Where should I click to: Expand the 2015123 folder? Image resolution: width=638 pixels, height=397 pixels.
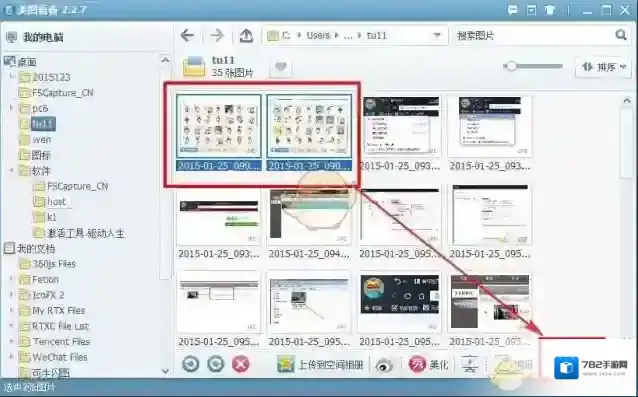[12, 76]
